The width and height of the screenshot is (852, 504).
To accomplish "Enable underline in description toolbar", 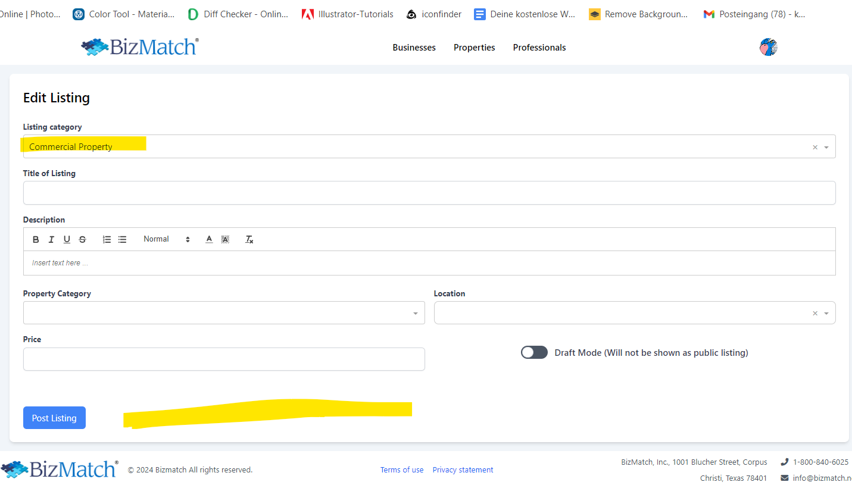I will click(67, 239).
